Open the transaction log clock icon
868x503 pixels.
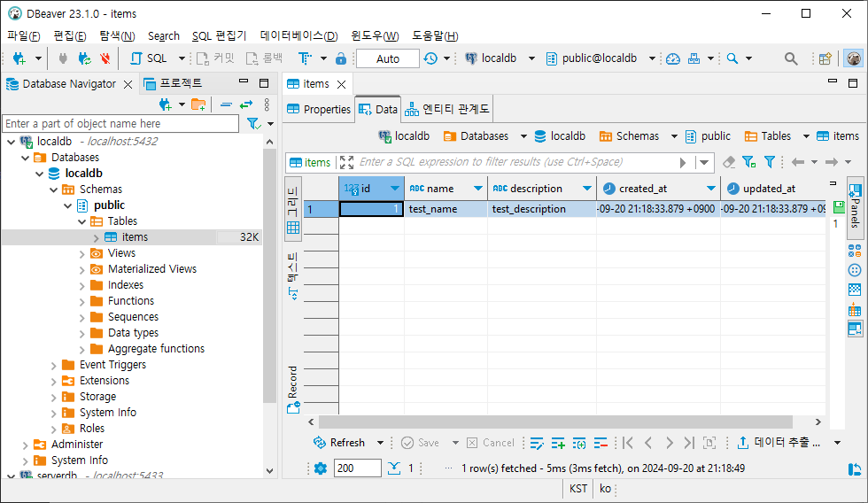coord(430,58)
